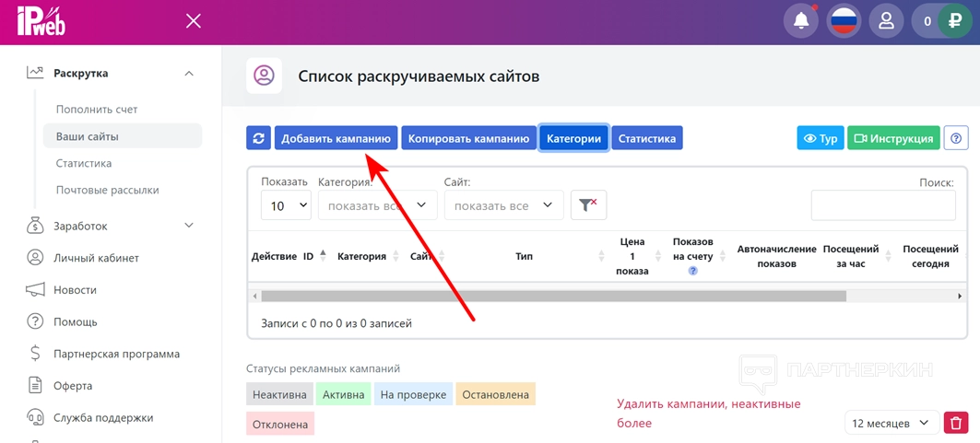Click the ruble balance icon

tap(955, 21)
